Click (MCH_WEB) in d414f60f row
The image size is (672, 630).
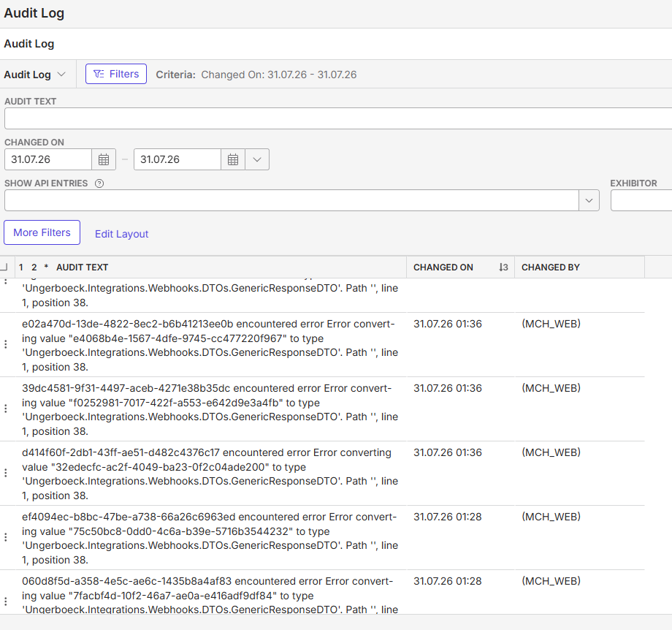(551, 452)
